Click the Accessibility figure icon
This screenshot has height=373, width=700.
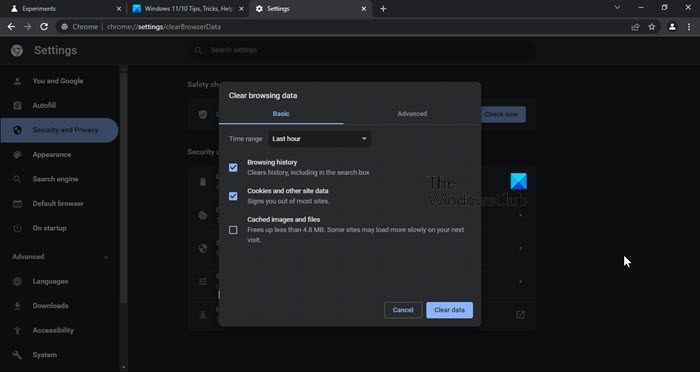(17, 331)
